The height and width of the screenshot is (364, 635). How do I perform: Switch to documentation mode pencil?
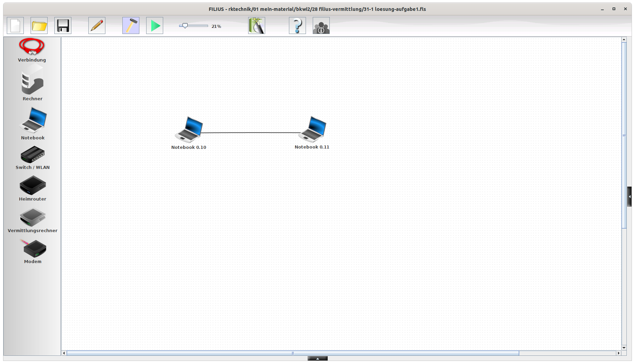pos(97,26)
